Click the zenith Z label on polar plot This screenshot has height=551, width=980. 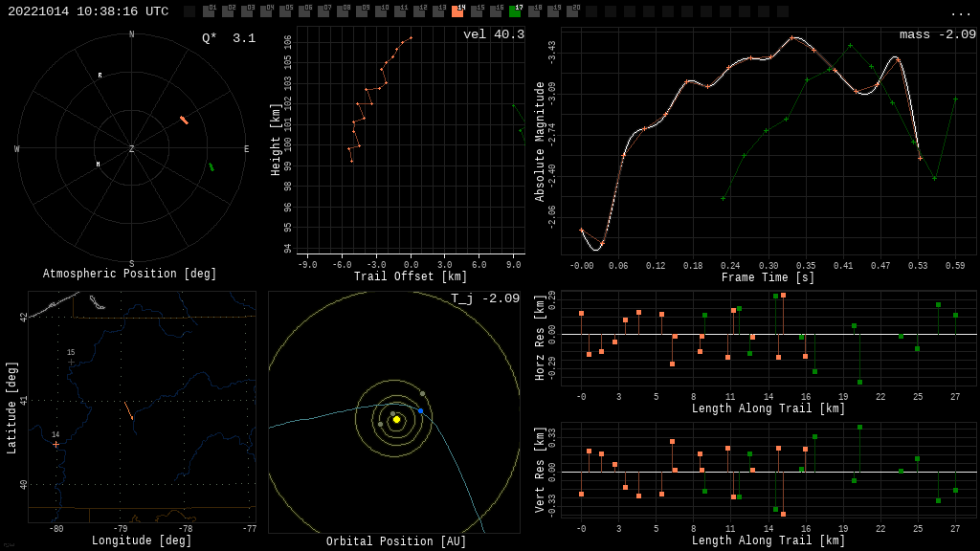[x=132, y=148]
